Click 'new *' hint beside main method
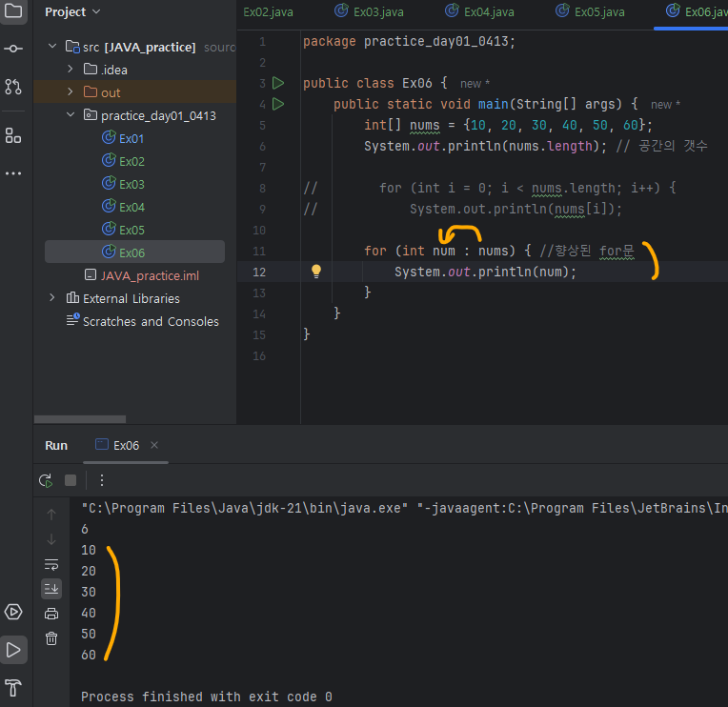This screenshot has height=707, width=728. point(665,105)
